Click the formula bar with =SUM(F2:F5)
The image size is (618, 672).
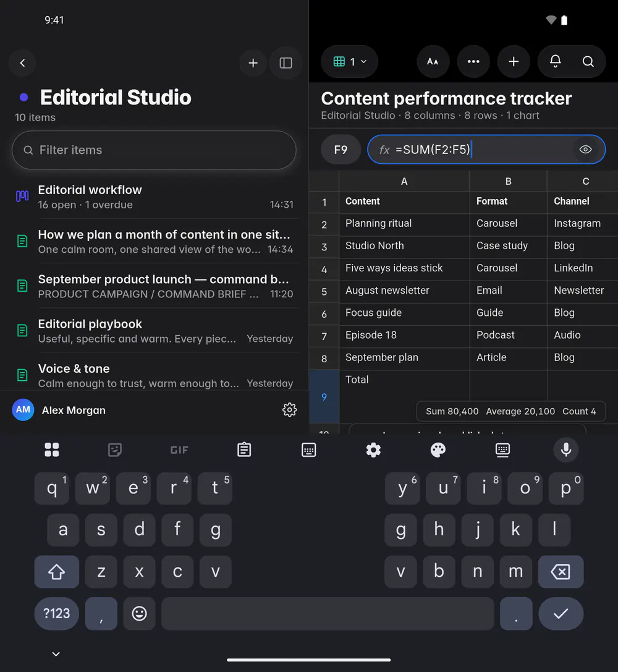pos(486,150)
